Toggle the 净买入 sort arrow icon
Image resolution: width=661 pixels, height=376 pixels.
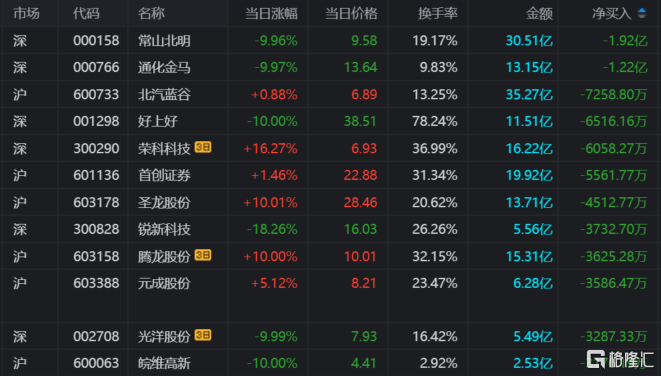point(642,13)
